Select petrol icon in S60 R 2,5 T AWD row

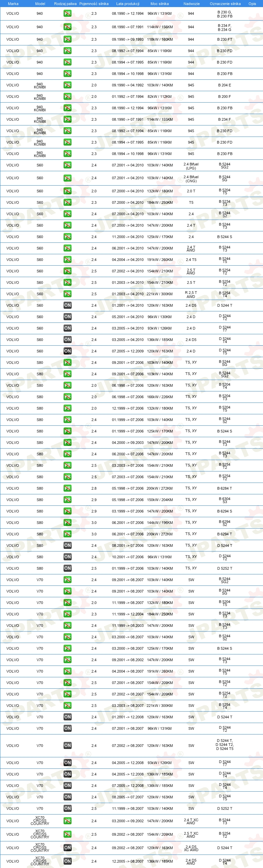point(68,294)
